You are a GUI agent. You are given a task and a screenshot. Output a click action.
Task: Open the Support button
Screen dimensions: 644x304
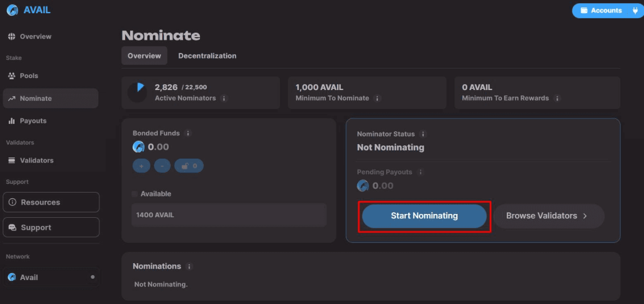pos(51,228)
